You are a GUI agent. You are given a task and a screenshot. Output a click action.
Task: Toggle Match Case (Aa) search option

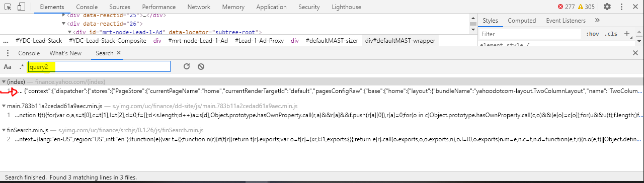8,66
